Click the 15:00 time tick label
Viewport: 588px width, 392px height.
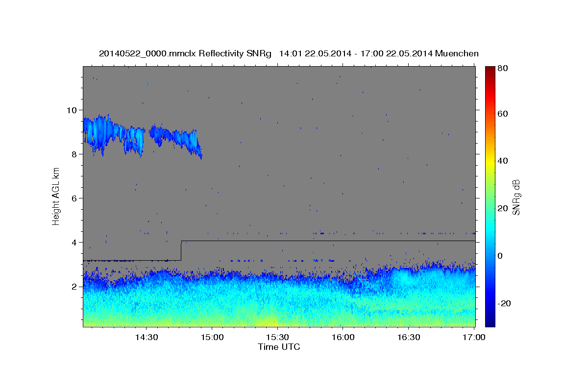212,338
